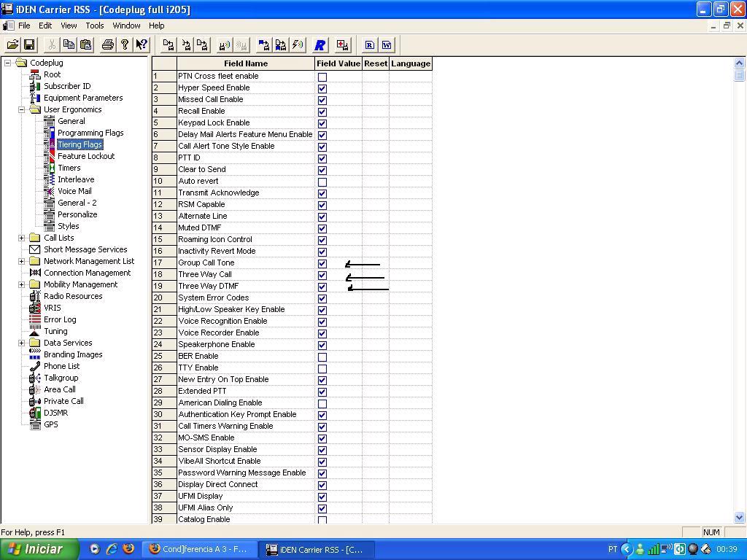Open the GPS tree item

coord(51,424)
